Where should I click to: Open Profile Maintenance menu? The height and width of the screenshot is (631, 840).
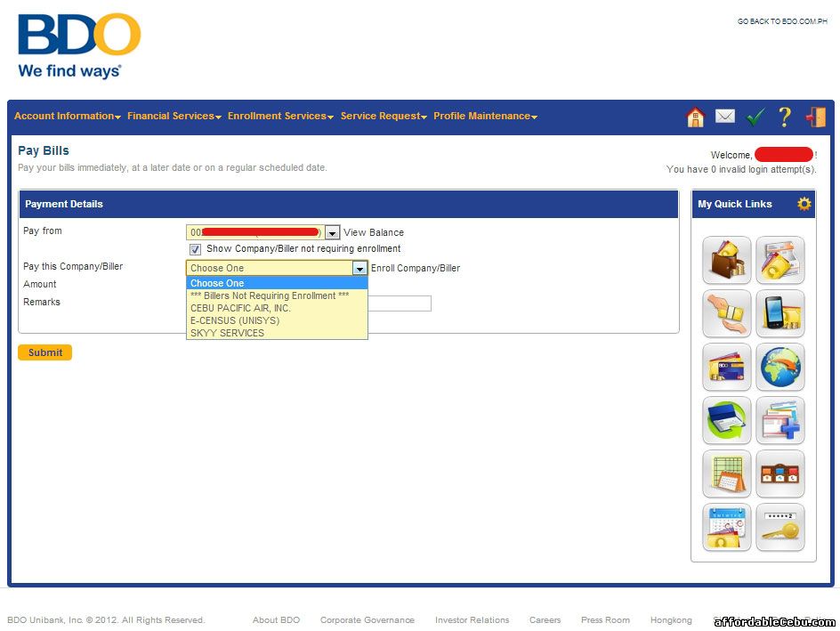coord(485,116)
